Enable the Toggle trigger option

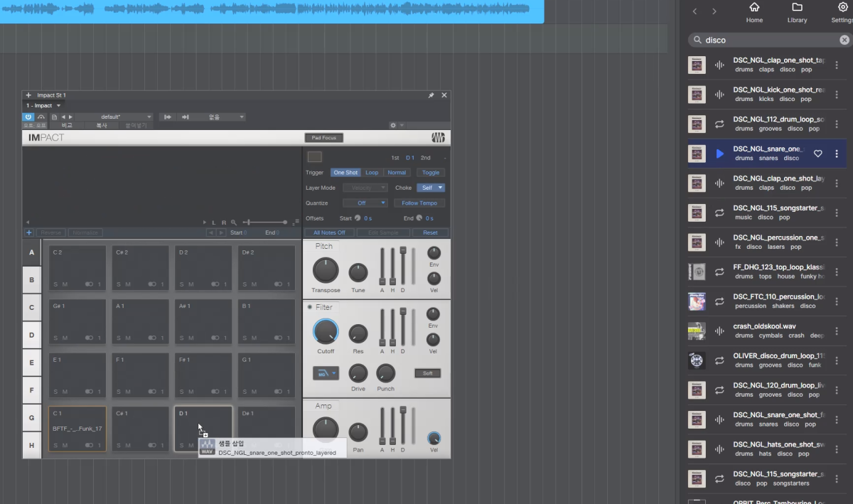coord(431,173)
